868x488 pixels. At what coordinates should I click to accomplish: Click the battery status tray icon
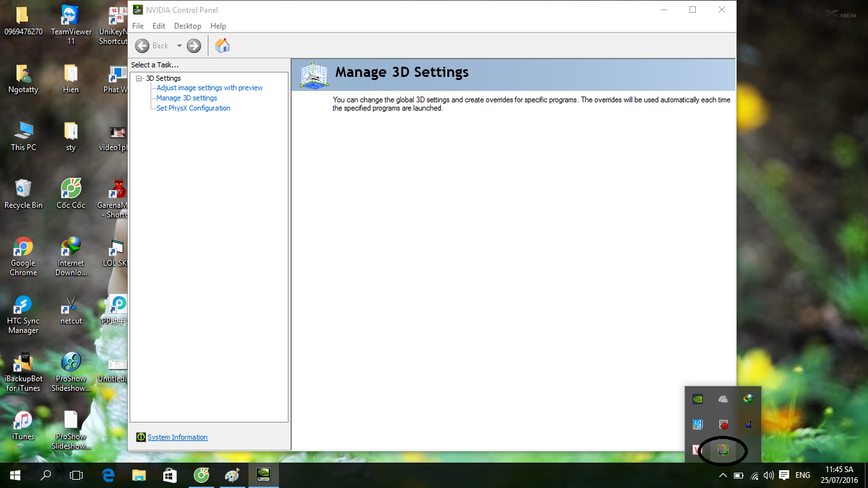click(x=738, y=475)
